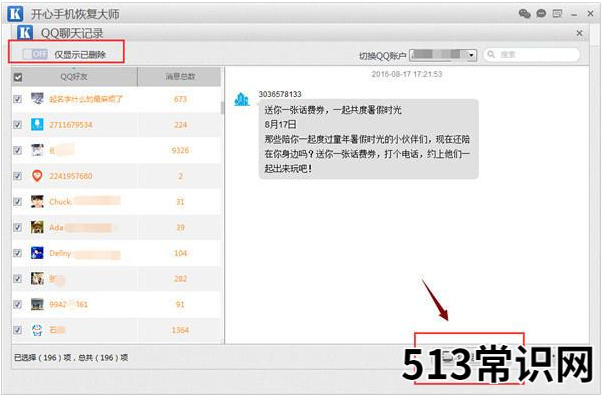603x395 pixels.
Task: Close the QQ聊天记录 panel
Action: [x=580, y=33]
